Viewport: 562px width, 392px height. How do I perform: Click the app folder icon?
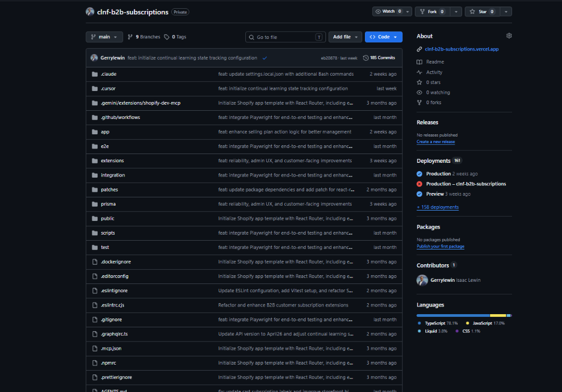[94, 132]
